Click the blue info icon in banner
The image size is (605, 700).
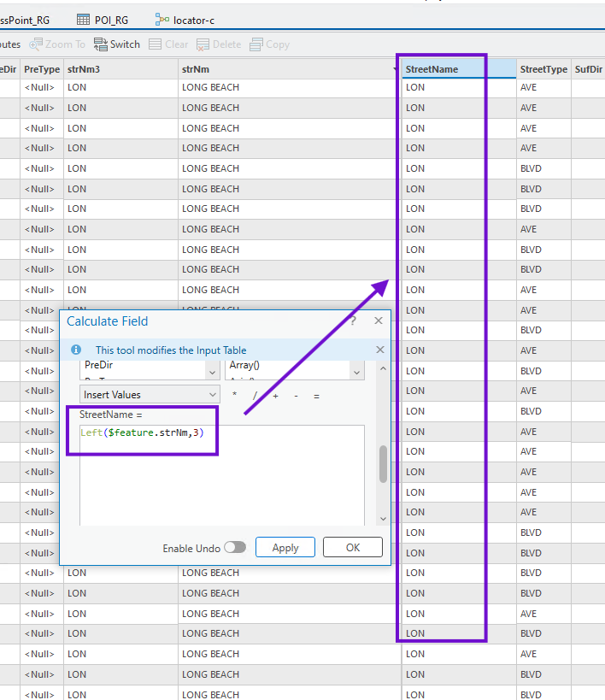coord(76,350)
